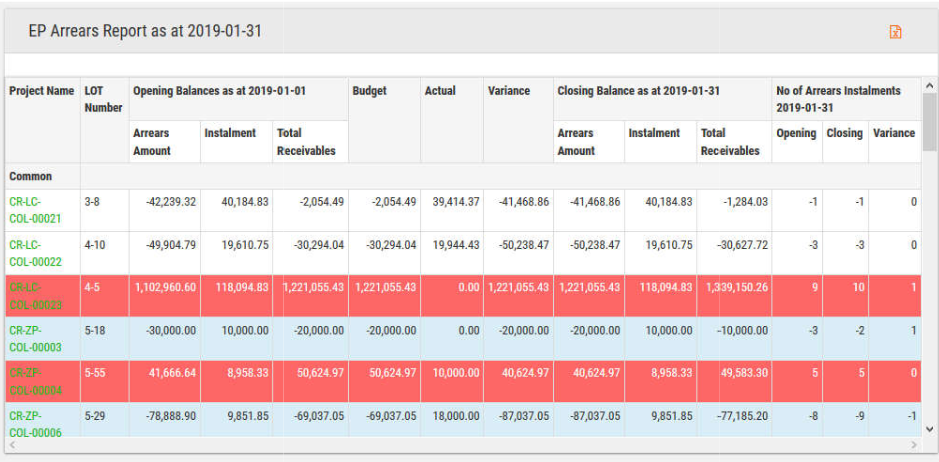The image size is (939, 462).
Task: Click the Actual column header
Action: click(440, 91)
